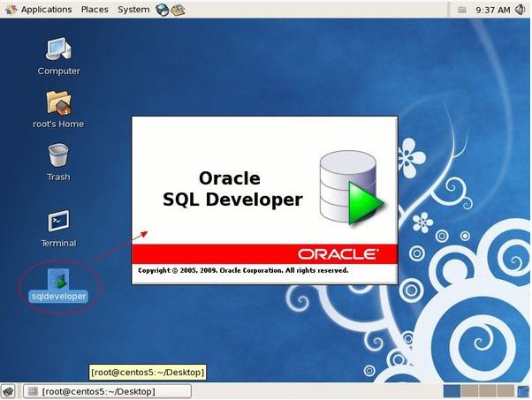Select the Computer desktop icon
Viewport: 532px width, 400px height.
click(58, 49)
